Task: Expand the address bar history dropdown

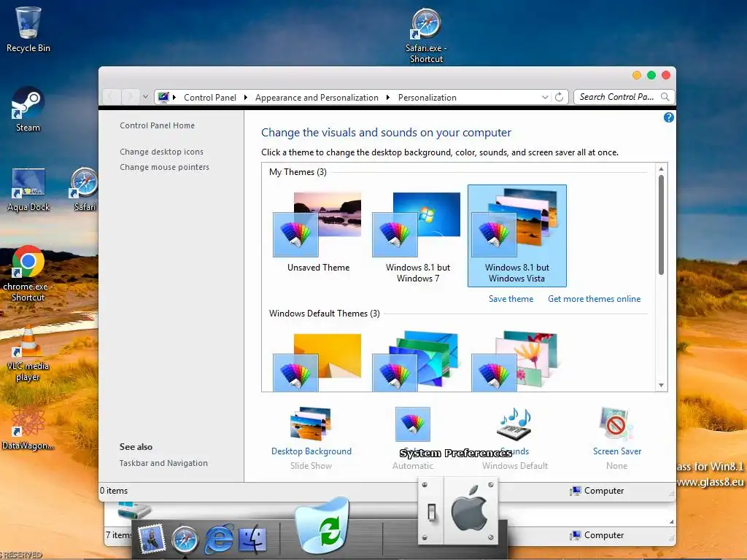Action: coord(545,97)
